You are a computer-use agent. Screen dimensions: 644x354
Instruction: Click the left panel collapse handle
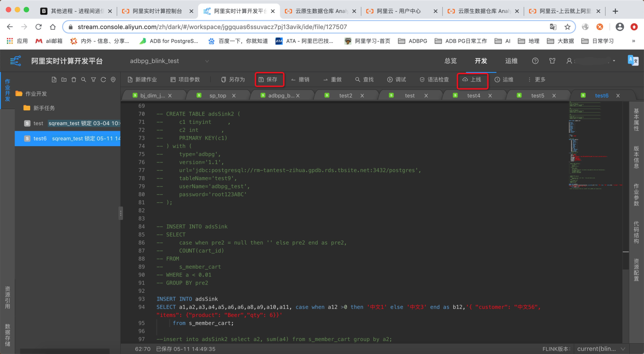click(121, 213)
